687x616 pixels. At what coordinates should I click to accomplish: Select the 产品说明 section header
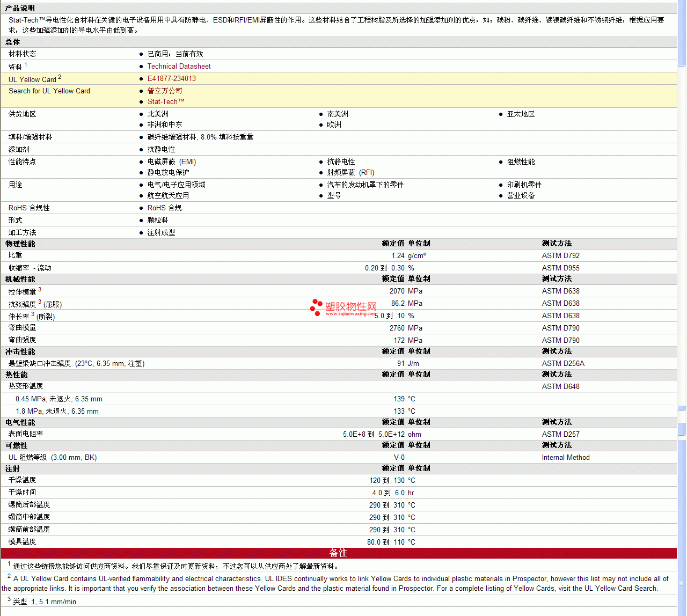tap(20, 8)
